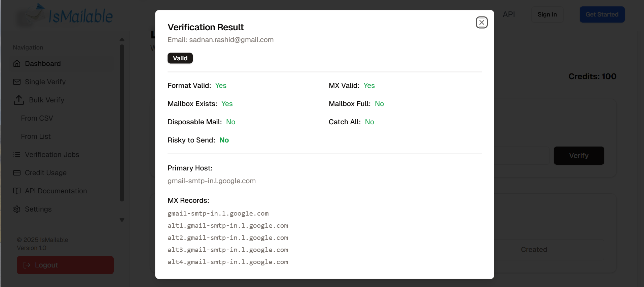Click the Valid status badge

(180, 58)
